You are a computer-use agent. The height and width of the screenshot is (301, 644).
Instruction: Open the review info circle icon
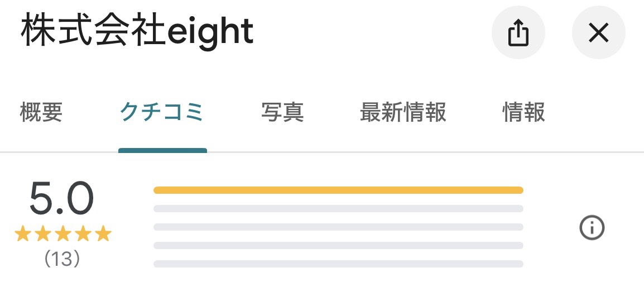click(592, 228)
